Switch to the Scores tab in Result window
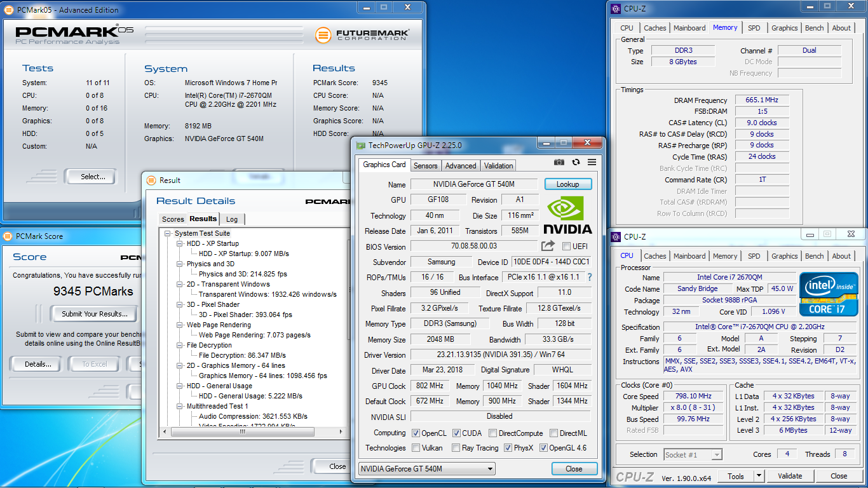Image resolution: width=868 pixels, height=488 pixels. [x=173, y=219]
